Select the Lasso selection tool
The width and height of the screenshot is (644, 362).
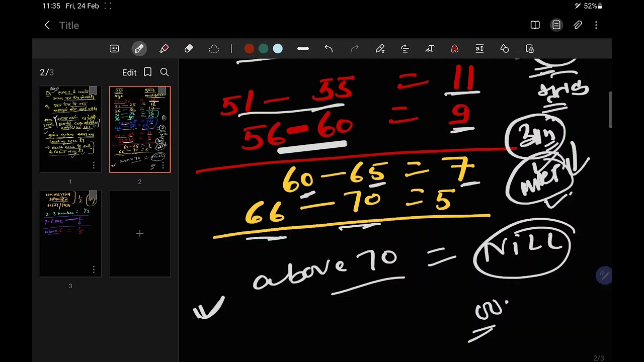coord(214,49)
